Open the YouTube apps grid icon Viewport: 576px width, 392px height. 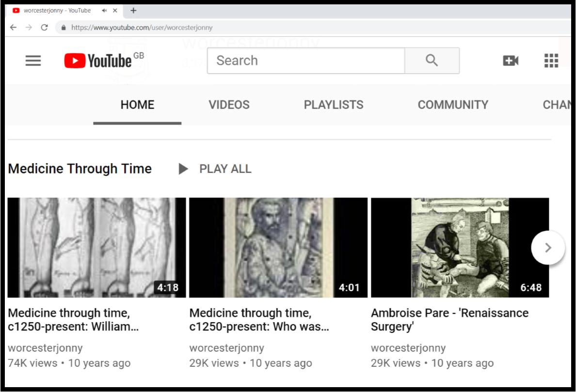tap(551, 60)
